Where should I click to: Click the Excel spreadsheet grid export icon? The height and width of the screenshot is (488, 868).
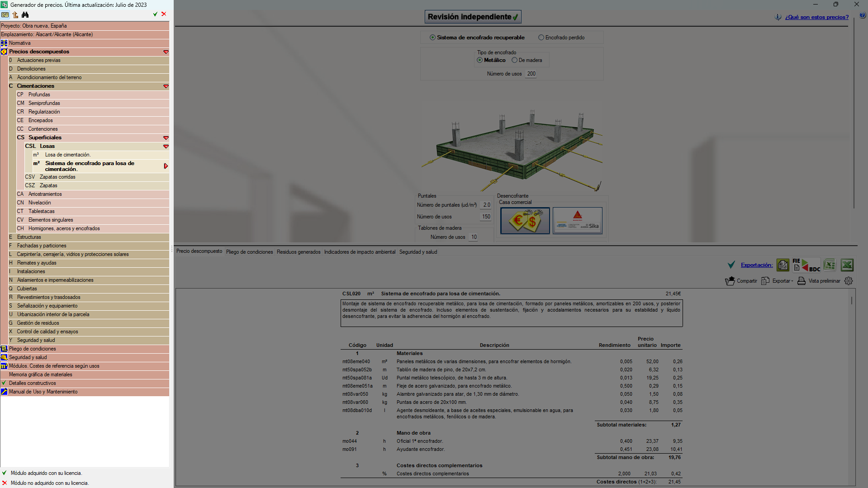tap(830, 265)
